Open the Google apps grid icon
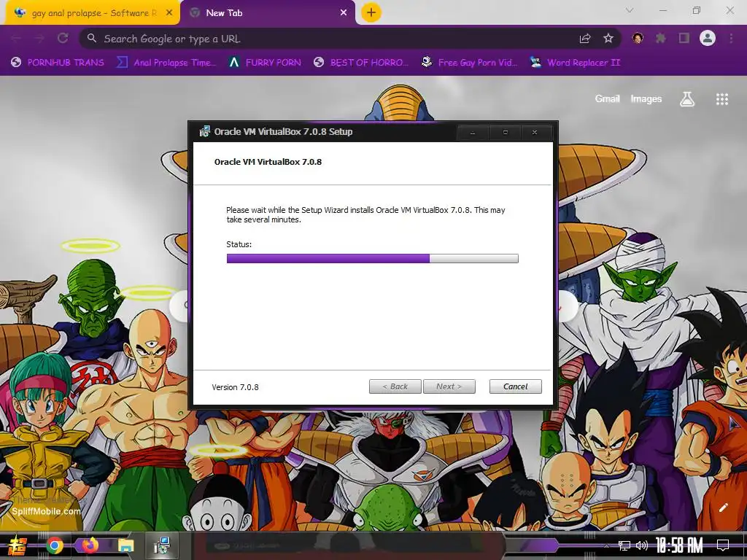This screenshot has width=747, height=560. tap(721, 99)
